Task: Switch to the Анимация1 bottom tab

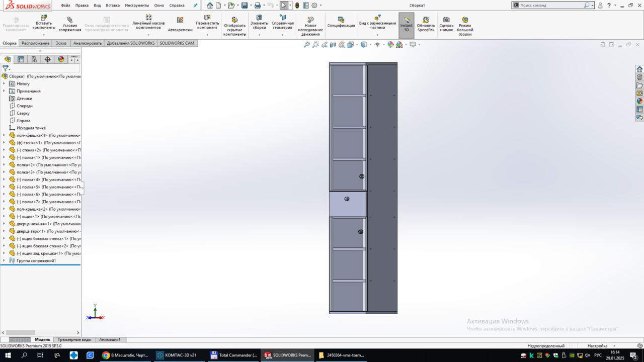Action: pos(110,339)
